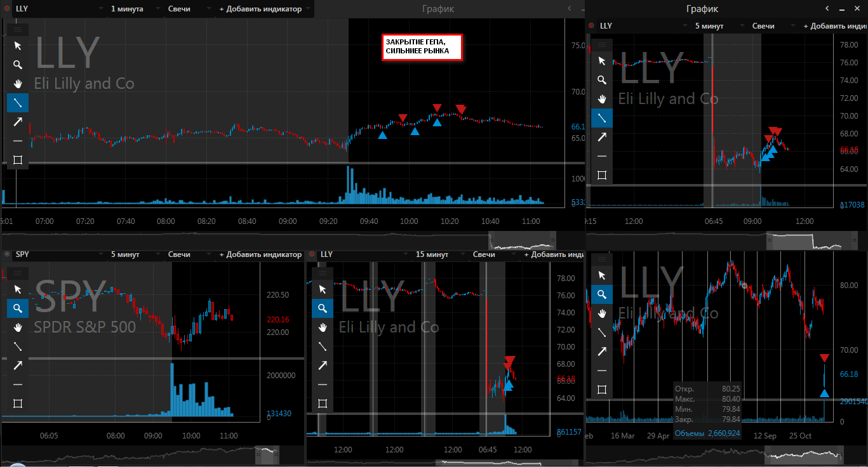Screen dimensions: 868x467
Task: Click the 'Объемы 2,660,924' volume readout
Action: (707, 433)
